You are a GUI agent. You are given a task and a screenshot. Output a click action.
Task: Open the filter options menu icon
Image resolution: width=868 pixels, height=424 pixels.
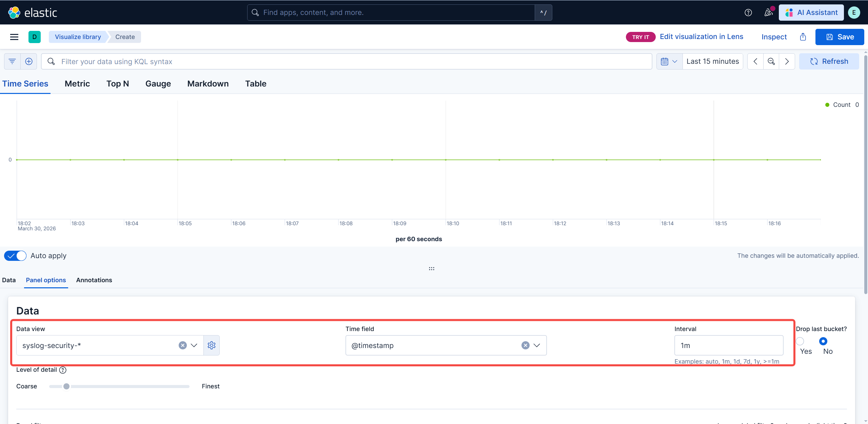[12, 61]
